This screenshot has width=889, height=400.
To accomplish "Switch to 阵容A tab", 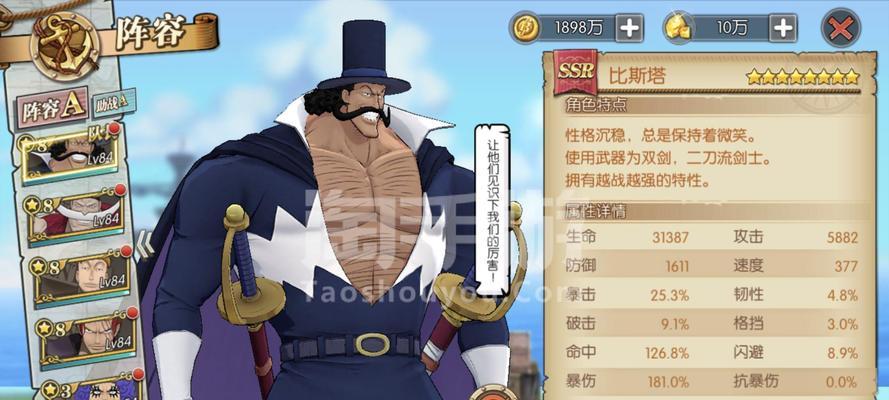I will click(x=52, y=108).
